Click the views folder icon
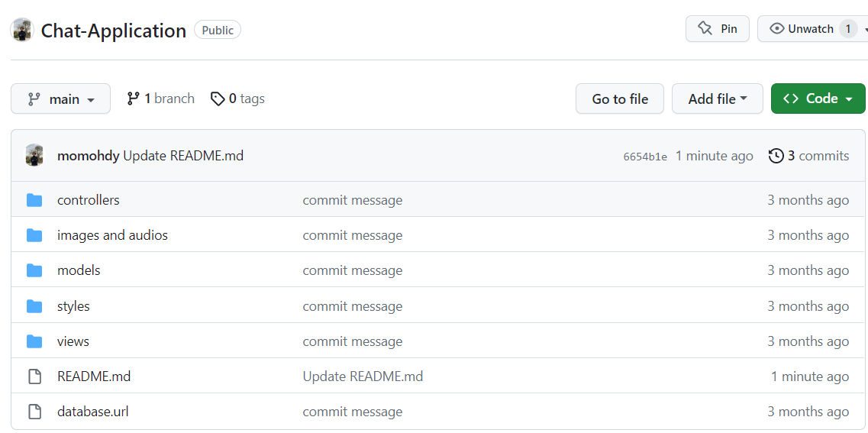 (x=34, y=341)
